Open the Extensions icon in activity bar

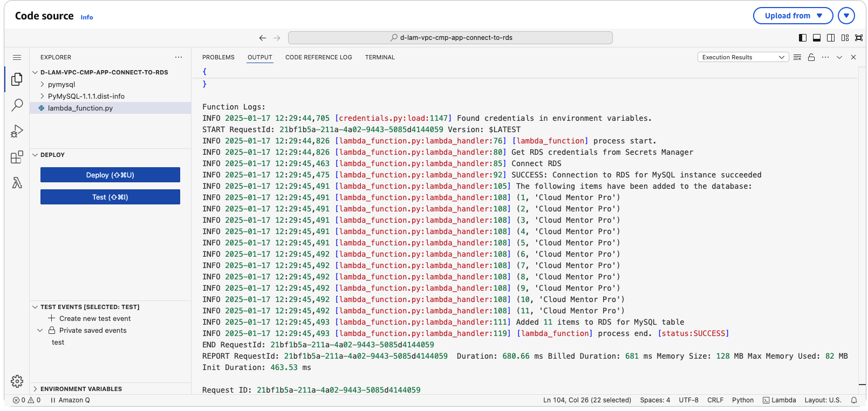[17, 157]
